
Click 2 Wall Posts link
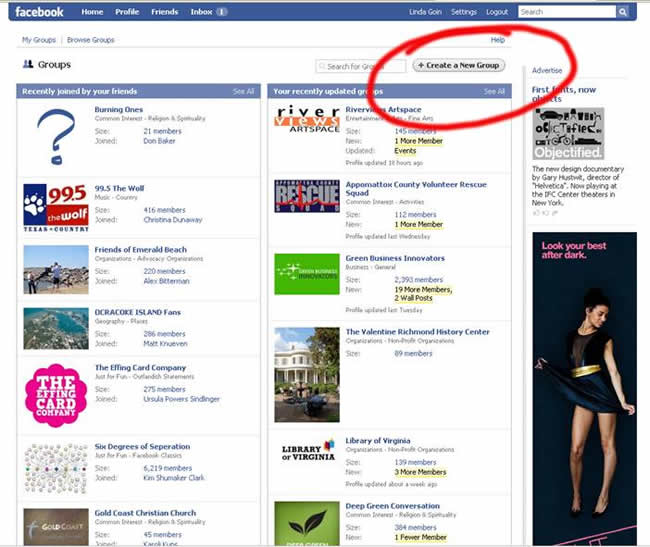(x=413, y=298)
